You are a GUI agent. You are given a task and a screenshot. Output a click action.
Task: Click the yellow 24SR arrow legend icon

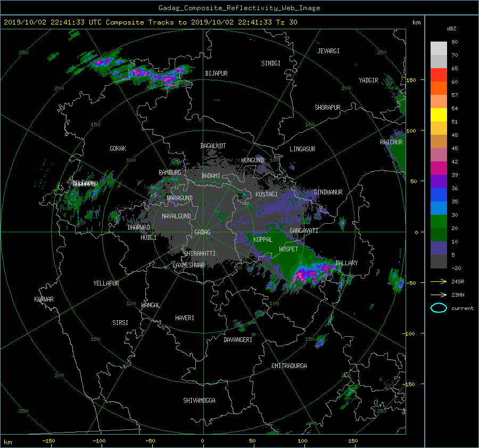pyautogui.click(x=439, y=281)
